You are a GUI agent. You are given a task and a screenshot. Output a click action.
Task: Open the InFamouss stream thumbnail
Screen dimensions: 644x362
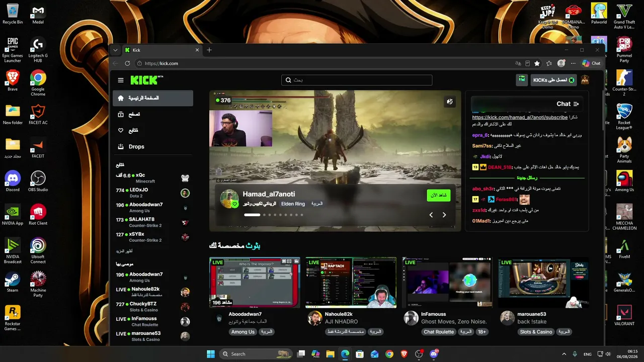click(447, 283)
